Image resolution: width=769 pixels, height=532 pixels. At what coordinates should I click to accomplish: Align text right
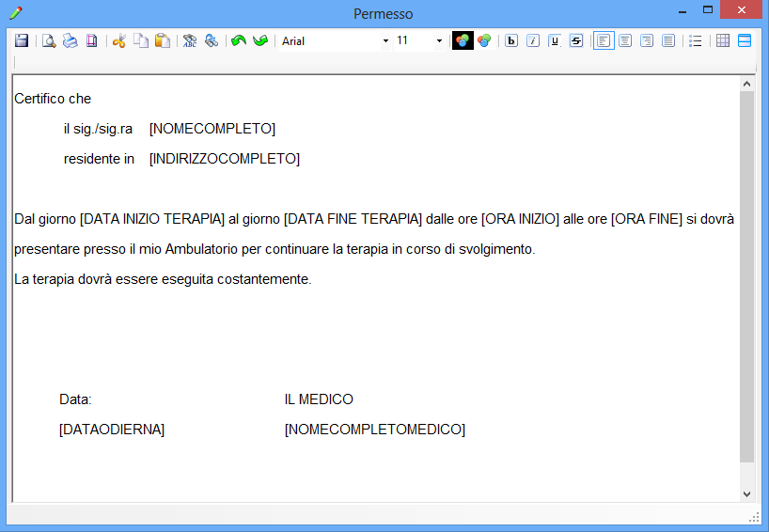tap(647, 40)
